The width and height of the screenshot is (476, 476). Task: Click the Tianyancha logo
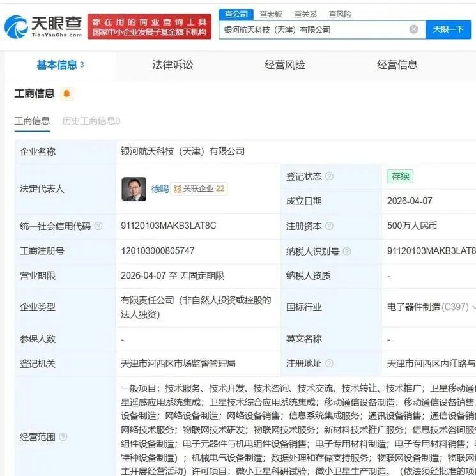(43, 26)
